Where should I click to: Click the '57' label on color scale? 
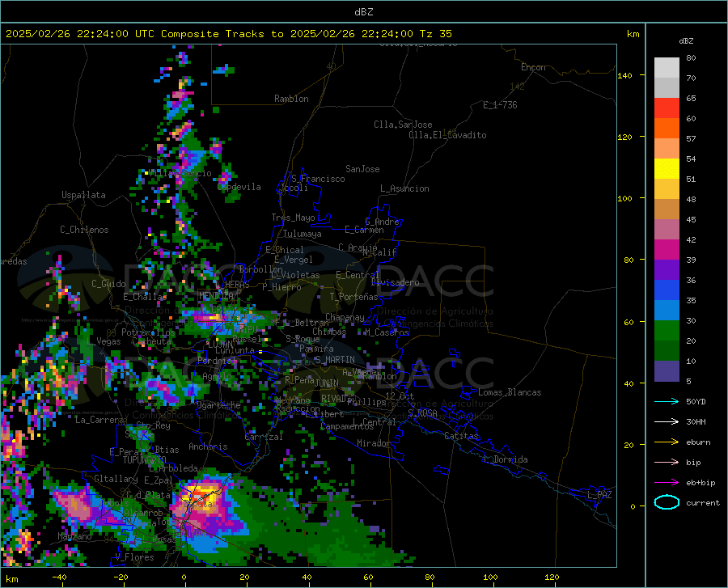pyautogui.click(x=691, y=139)
